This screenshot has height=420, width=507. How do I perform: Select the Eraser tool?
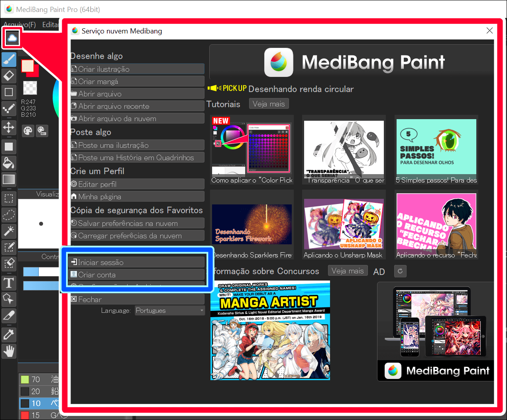[9, 75]
